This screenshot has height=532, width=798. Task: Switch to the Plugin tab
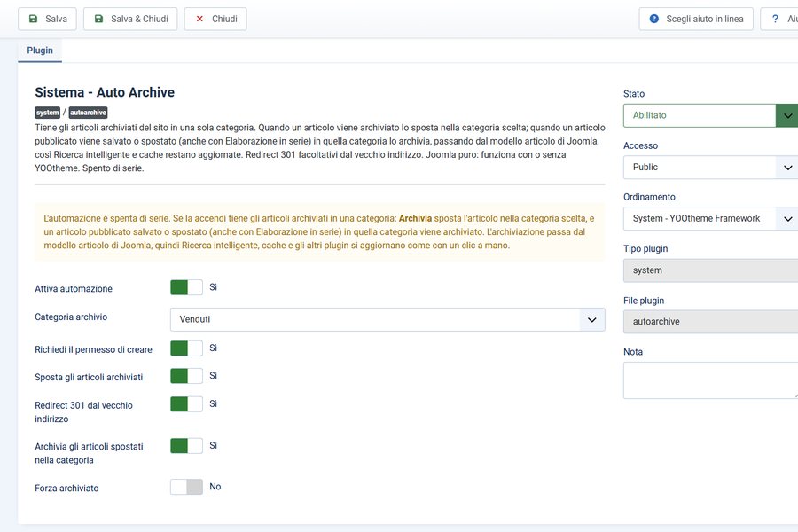40,51
